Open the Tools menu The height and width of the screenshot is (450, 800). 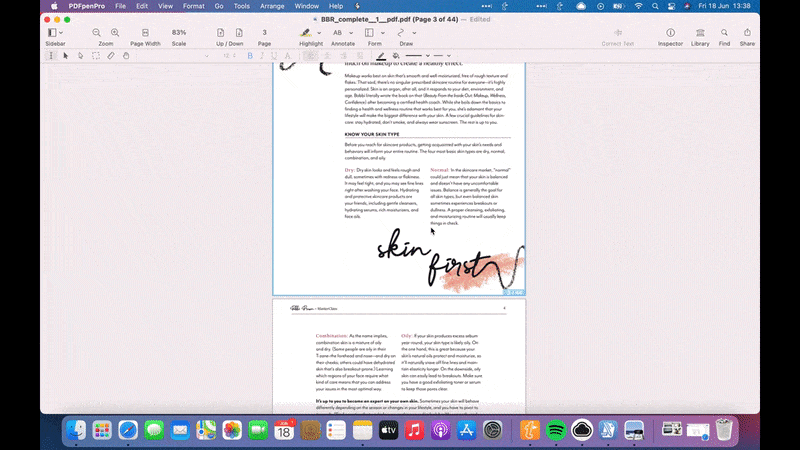tap(242, 6)
